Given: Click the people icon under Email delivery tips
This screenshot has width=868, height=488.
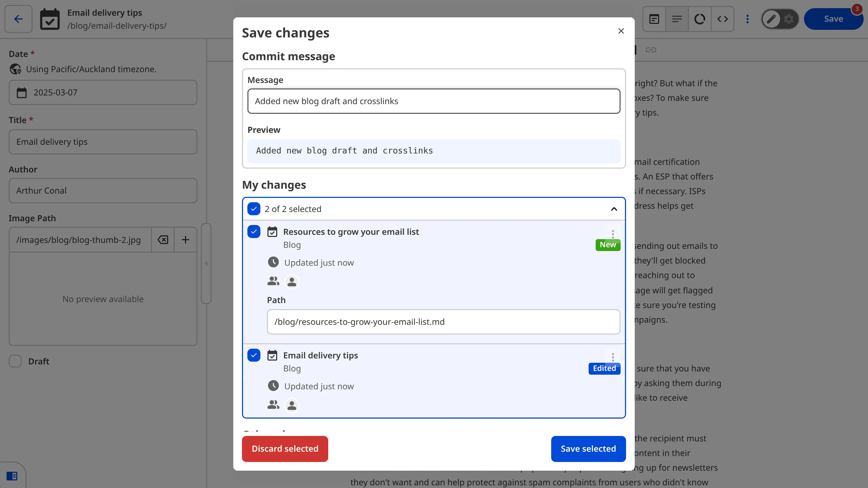Looking at the screenshot, I should click(273, 404).
